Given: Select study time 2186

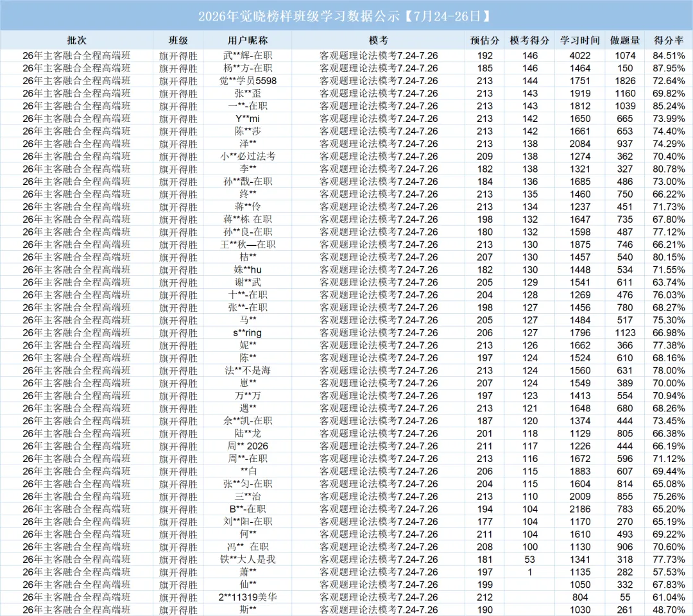Looking at the screenshot, I should [x=580, y=509].
